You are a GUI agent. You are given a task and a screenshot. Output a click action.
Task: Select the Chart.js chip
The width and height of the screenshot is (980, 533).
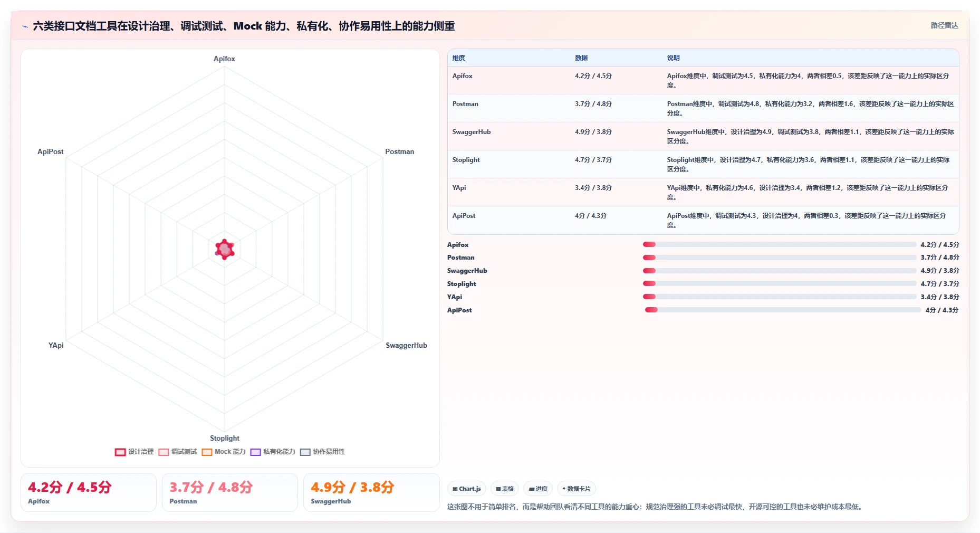tap(467, 489)
